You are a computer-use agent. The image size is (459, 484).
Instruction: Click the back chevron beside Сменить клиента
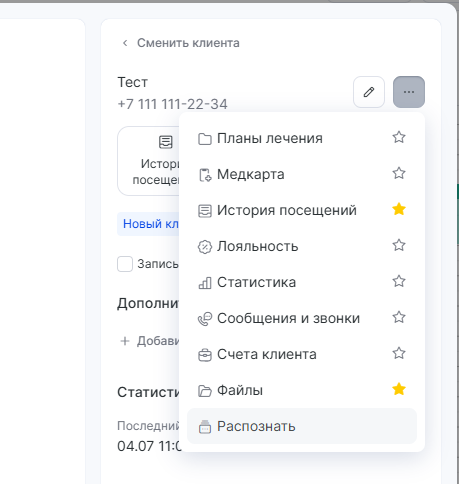pyautogui.click(x=125, y=43)
